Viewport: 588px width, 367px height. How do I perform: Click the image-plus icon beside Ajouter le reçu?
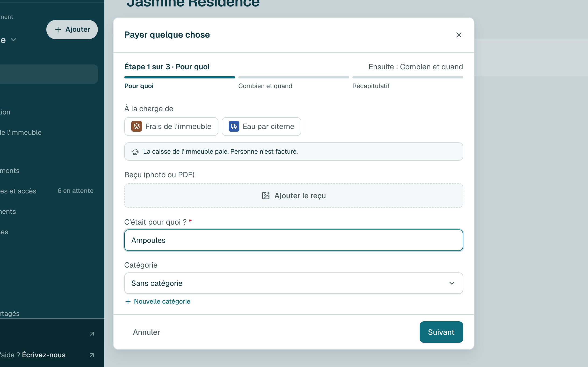(x=266, y=196)
